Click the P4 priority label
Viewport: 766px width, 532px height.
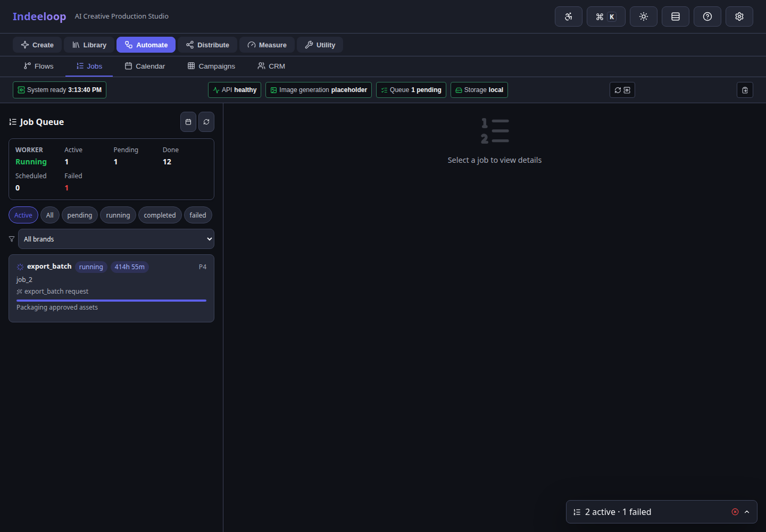click(203, 267)
